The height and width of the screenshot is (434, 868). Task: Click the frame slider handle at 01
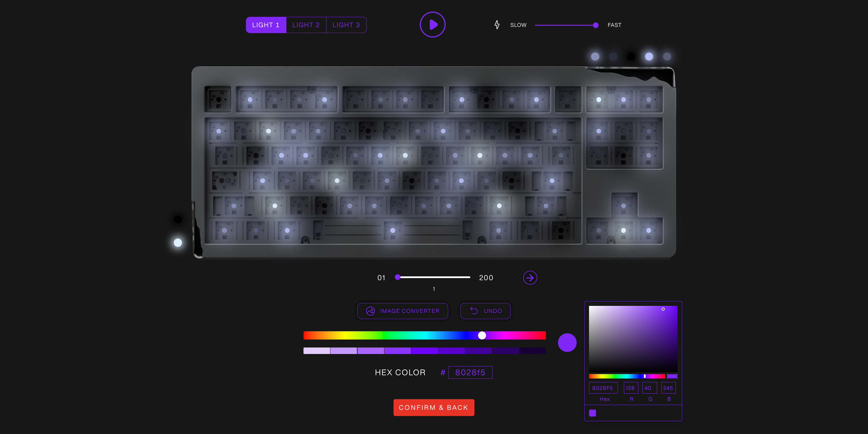pyautogui.click(x=398, y=277)
